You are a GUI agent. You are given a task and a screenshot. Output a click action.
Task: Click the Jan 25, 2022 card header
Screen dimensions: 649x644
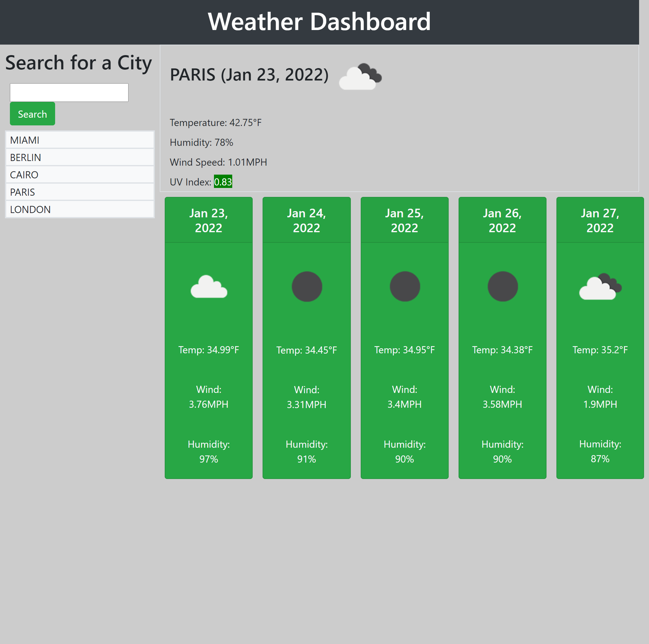pyautogui.click(x=404, y=220)
